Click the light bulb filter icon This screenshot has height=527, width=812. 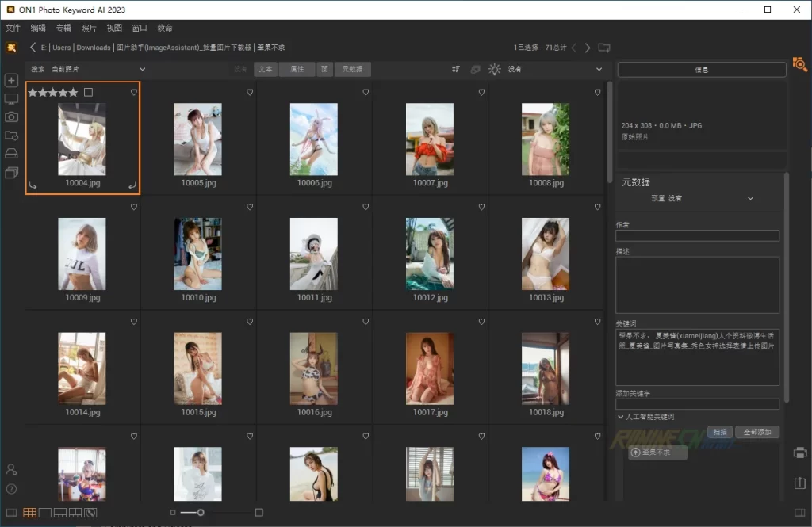(x=495, y=70)
